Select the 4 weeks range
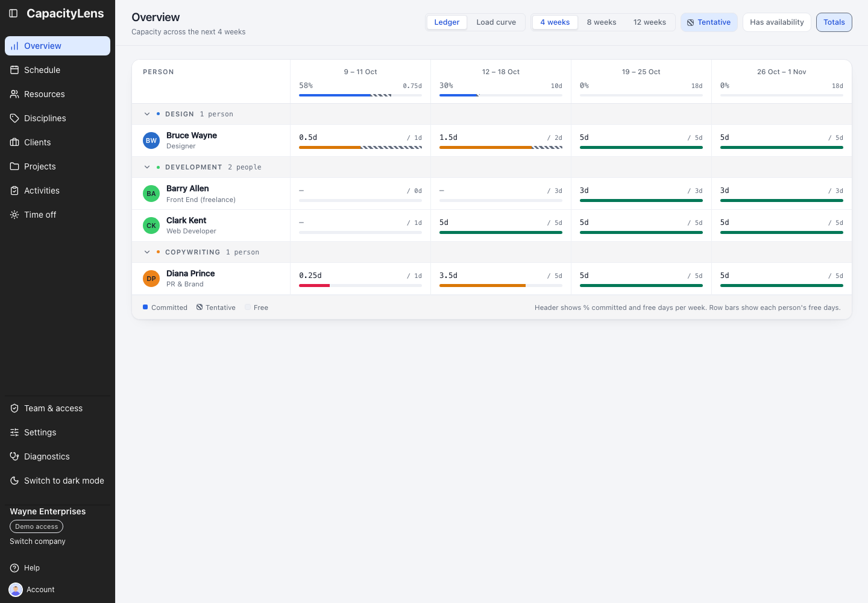Image resolution: width=868 pixels, height=603 pixels. tap(555, 22)
